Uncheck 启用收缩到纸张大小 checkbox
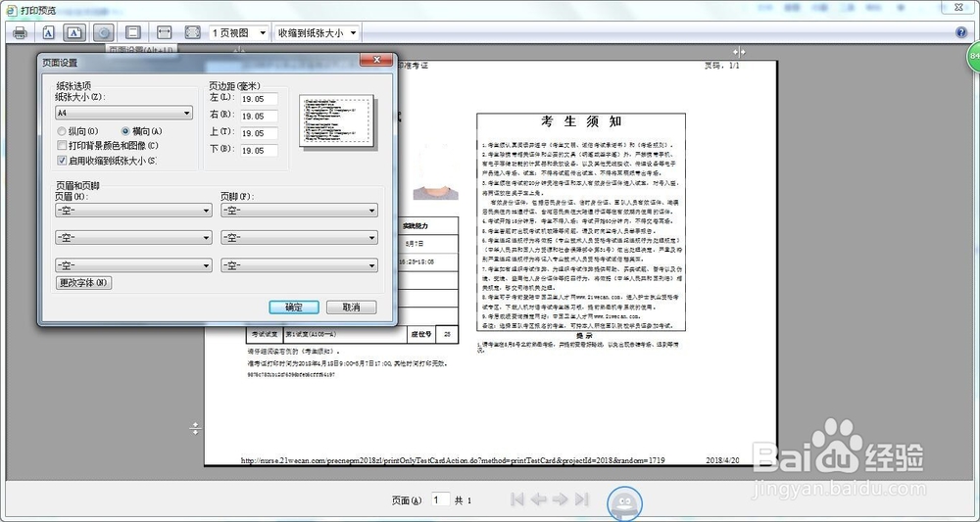 pos(61,161)
